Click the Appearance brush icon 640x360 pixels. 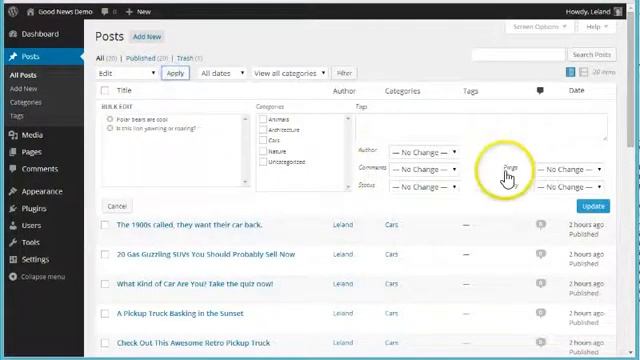[x=13, y=191]
